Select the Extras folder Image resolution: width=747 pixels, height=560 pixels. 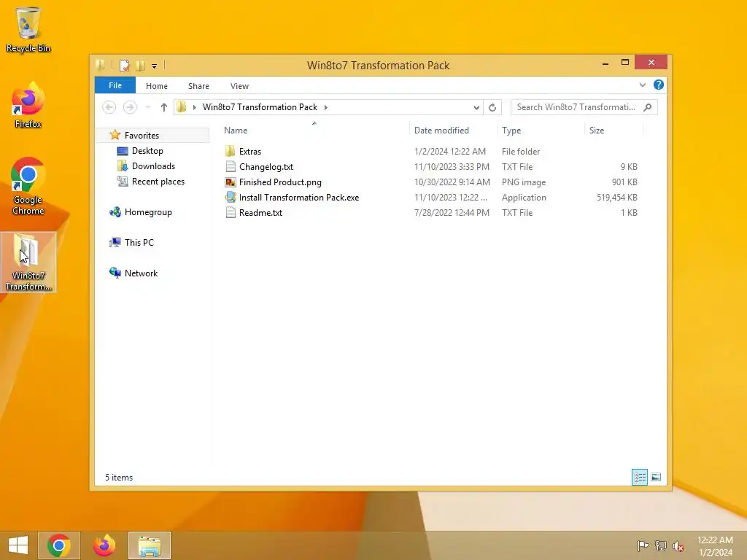(x=250, y=152)
